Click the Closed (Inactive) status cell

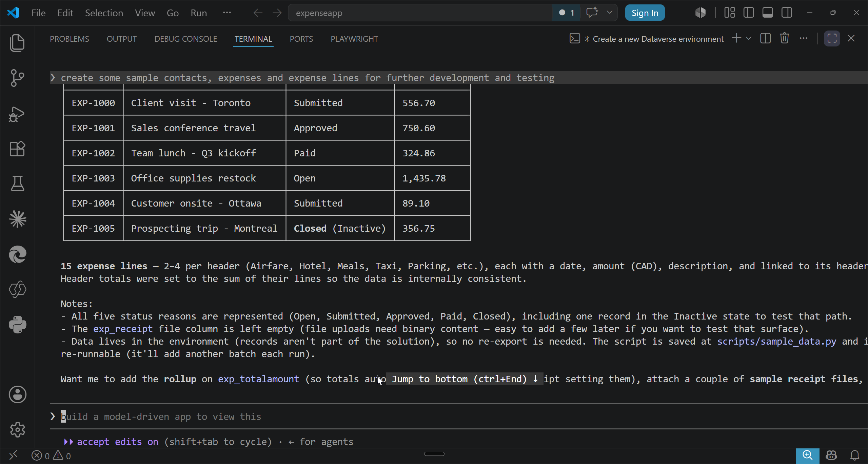tap(340, 228)
